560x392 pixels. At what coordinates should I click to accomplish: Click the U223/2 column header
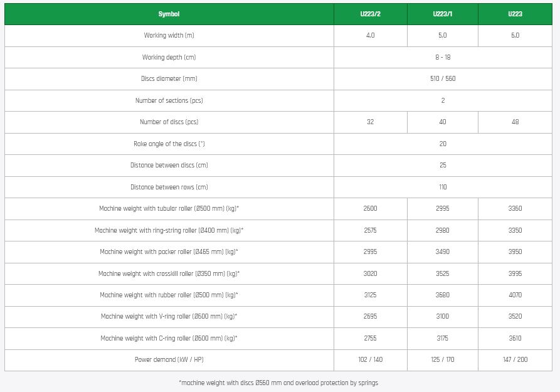(x=370, y=14)
